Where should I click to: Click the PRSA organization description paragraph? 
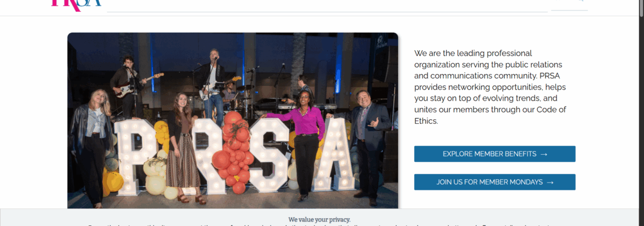coord(489,87)
